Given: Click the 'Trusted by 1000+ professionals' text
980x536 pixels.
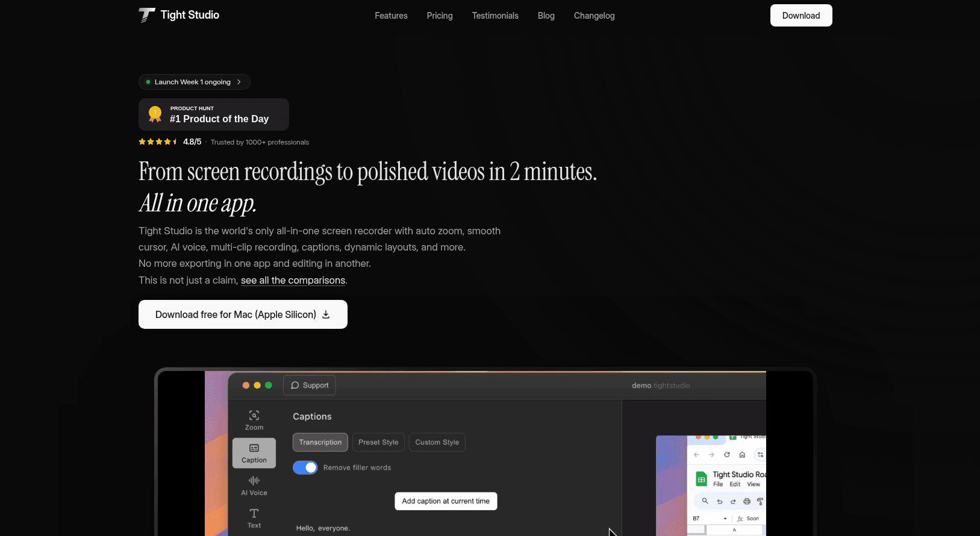Looking at the screenshot, I should point(260,142).
